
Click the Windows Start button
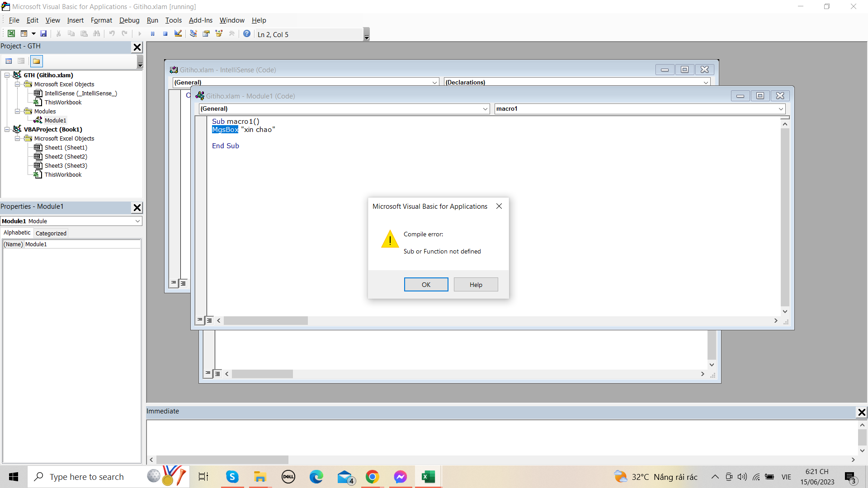(x=14, y=477)
